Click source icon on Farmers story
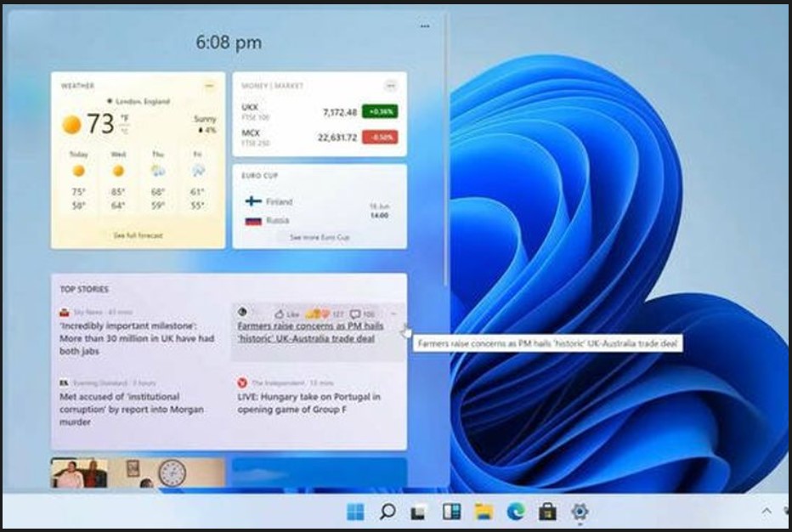This screenshot has width=792, height=532. (x=242, y=312)
